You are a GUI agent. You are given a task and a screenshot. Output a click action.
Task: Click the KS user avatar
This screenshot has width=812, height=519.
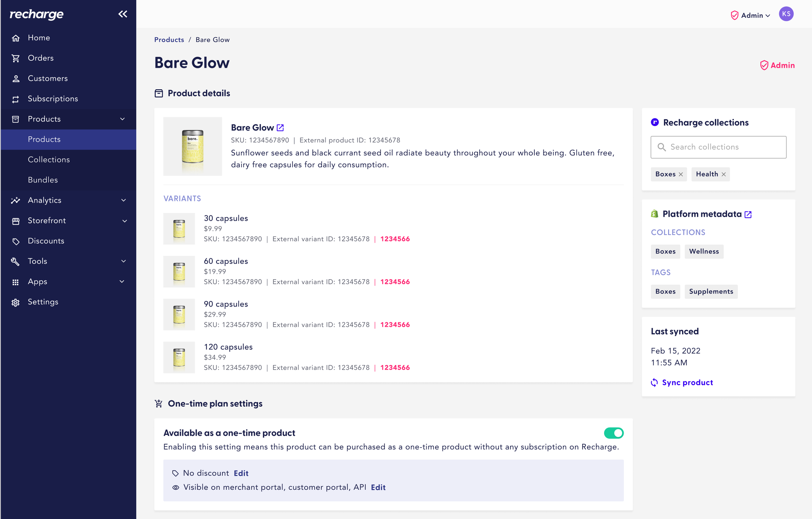pyautogui.click(x=786, y=14)
